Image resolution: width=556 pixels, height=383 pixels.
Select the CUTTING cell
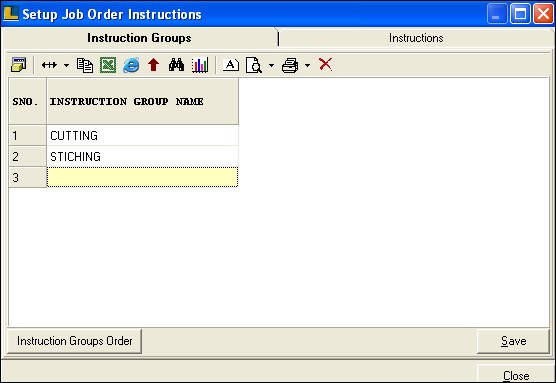pos(142,135)
